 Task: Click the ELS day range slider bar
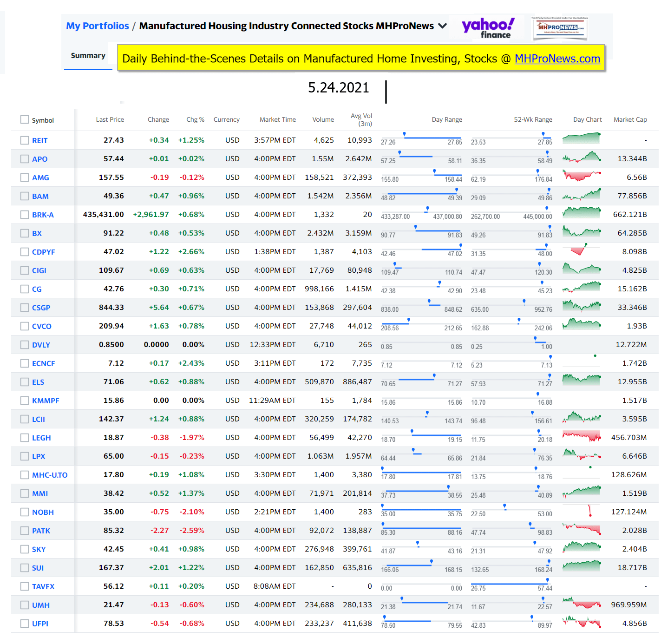pyautogui.click(x=421, y=380)
